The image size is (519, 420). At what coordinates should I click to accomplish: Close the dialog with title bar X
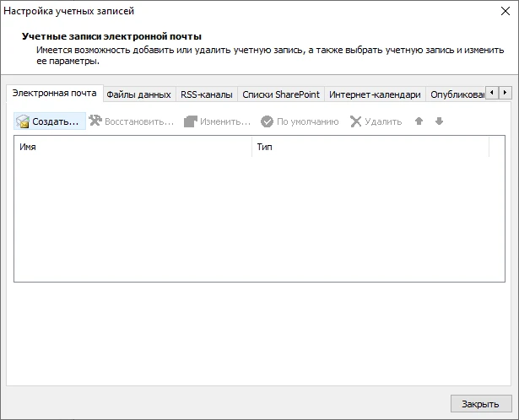pyautogui.click(x=503, y=11)
